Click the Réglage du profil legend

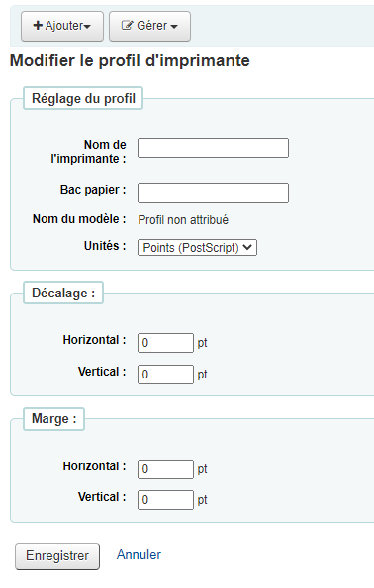[x=83, y=98]
